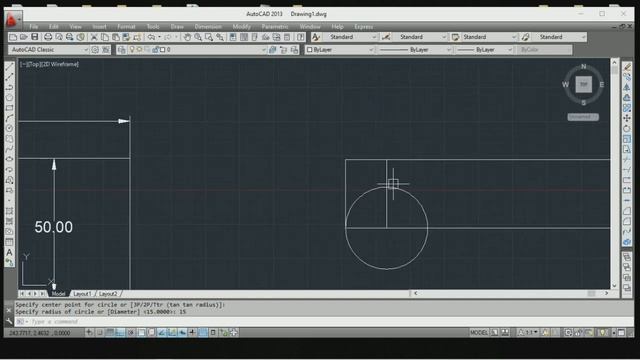Select the Multiline Text tool (A)
Screen dimensions: 640x360
pyautogui.click(x=9, y=253)
